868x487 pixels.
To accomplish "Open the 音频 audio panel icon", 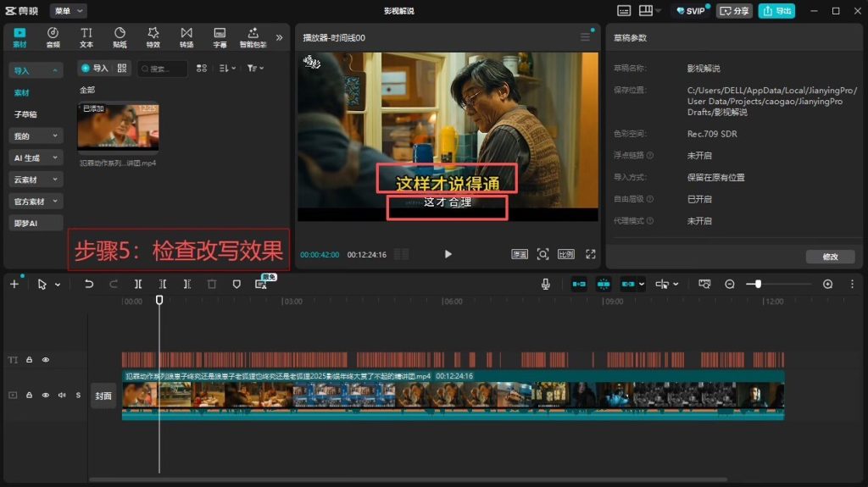I will (x=53, y=37).
